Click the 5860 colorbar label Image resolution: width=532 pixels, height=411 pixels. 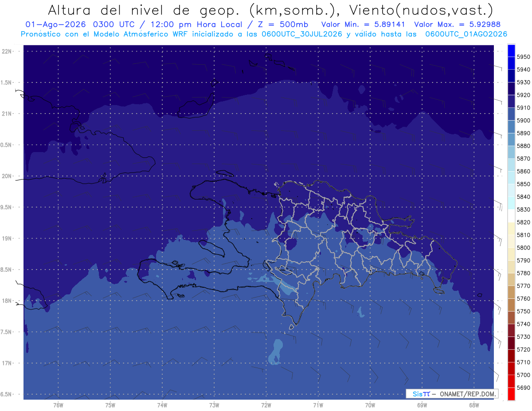pos(524,171)
